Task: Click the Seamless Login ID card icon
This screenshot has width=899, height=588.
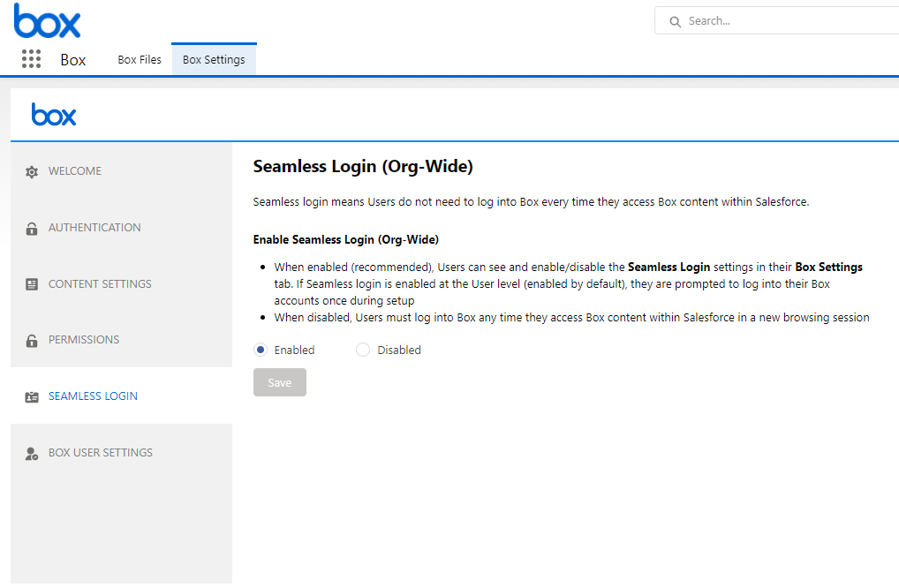Action: tap(32, 396)
